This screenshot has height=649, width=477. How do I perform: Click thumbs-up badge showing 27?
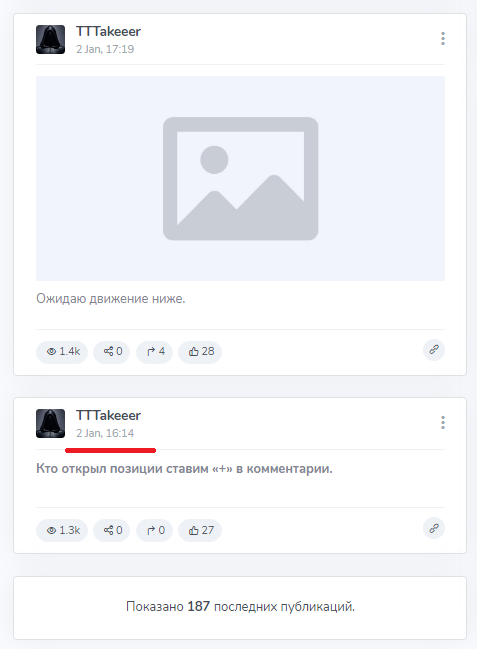[x=200, y=530]
